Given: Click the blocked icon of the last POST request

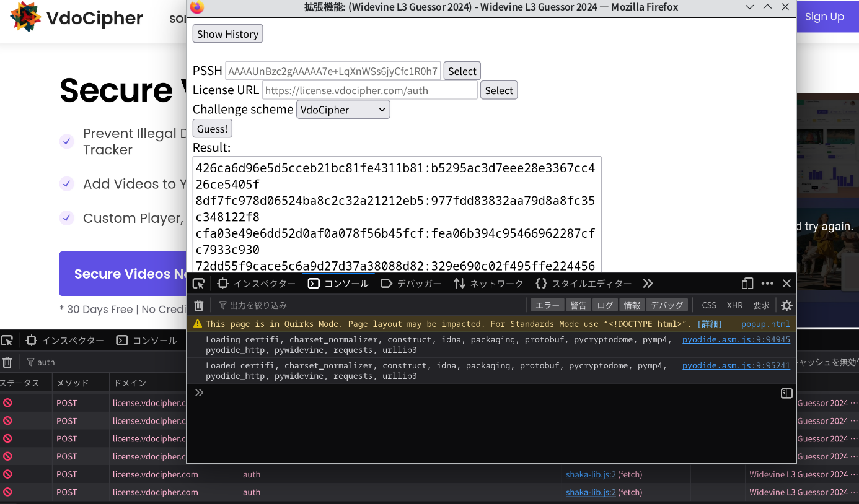Looking at the screenshot, I should 7,493.
